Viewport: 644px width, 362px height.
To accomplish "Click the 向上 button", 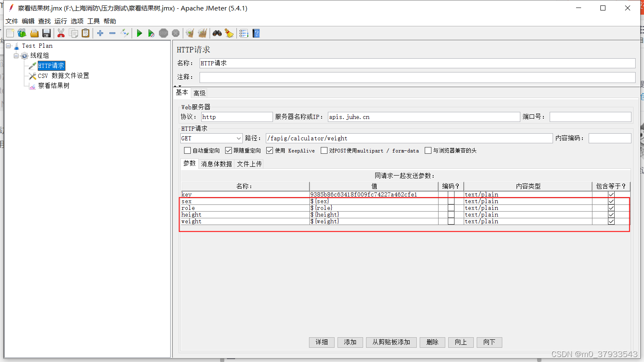I will (x=461, y=342).
